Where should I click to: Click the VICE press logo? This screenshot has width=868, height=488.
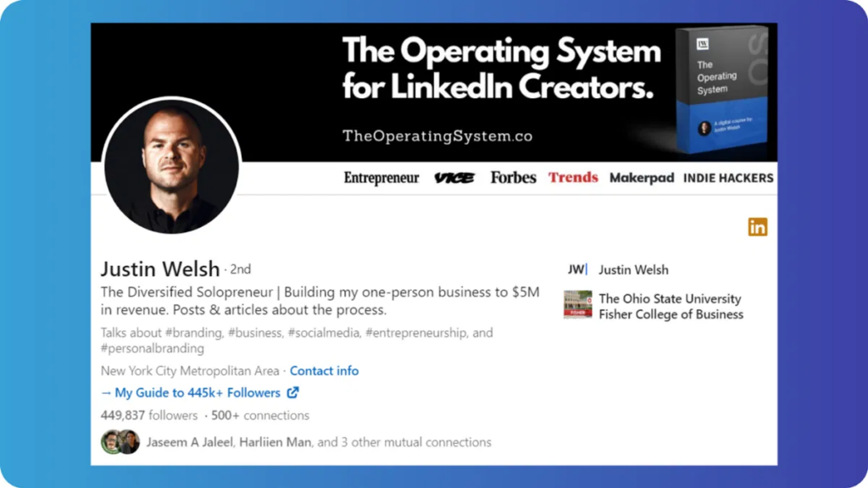pyautogui.click(x=455, y=177)
